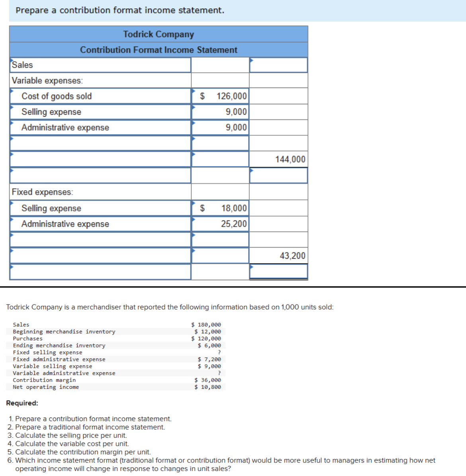The width and height of the screenshot is (466, 476).
Task: Click the 43,200 total fixed expenses cell
Action: (x=278, y=255)
